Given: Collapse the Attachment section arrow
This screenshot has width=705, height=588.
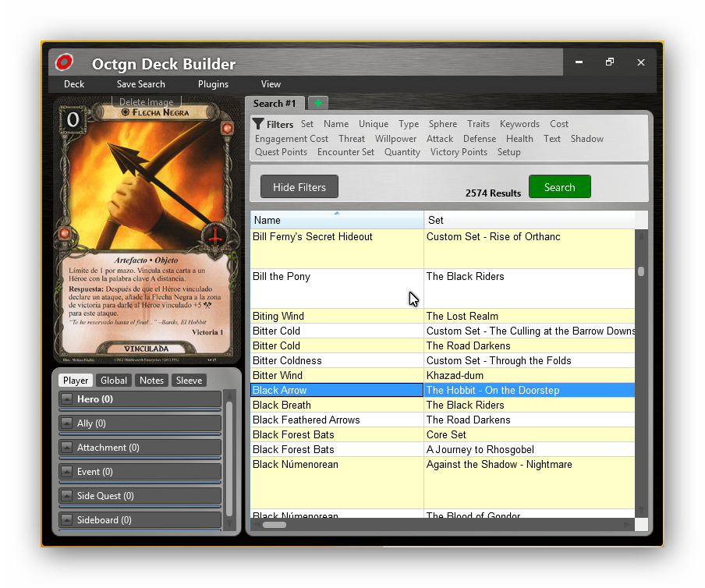Looking at the screenshot, I should pos(66,448).
